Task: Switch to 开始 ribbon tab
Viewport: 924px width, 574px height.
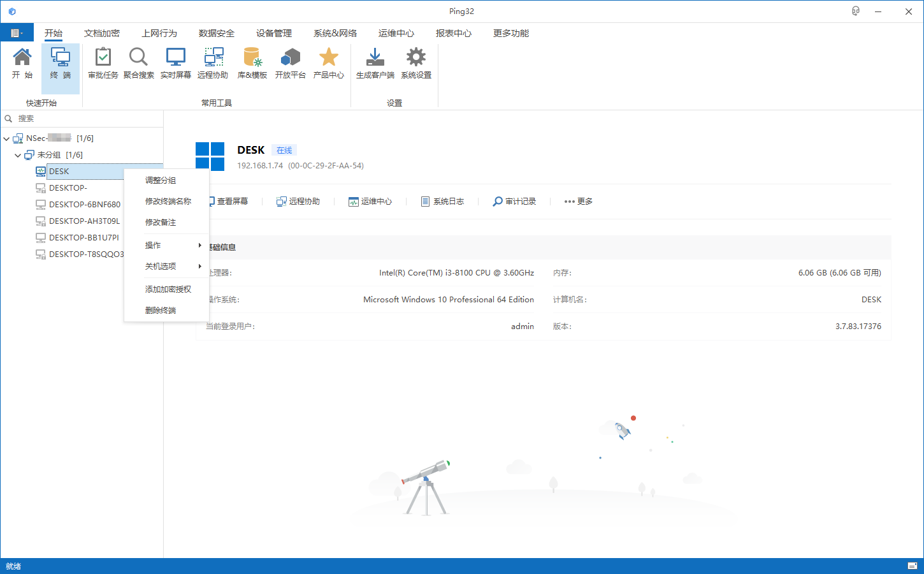Action: pos(54,33)
